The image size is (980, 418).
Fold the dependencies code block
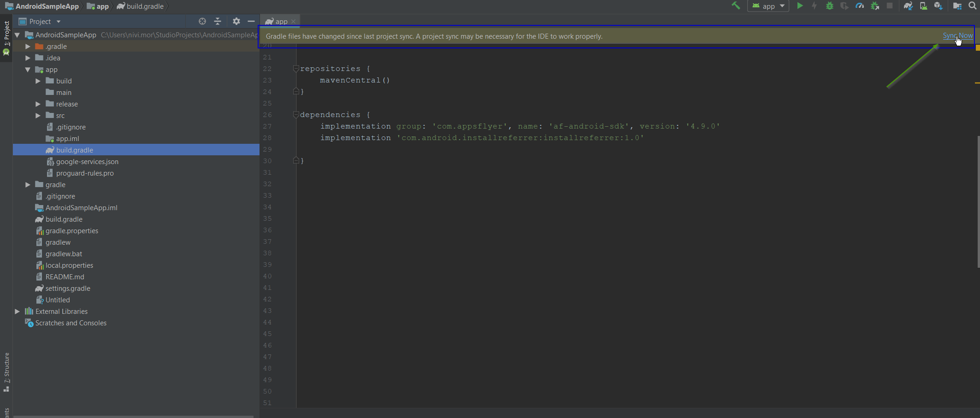[x=296, y=115]
